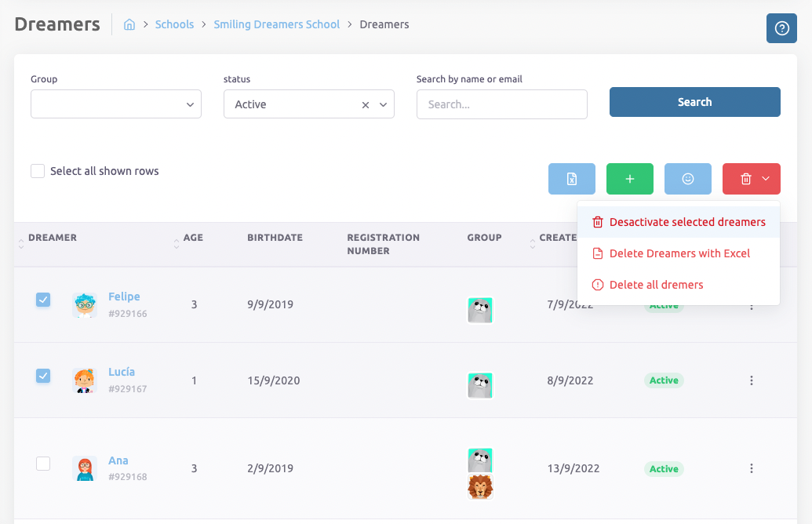Click the smiley face icon button
This screenshot has height=524, width=812.
coord(688,179)
